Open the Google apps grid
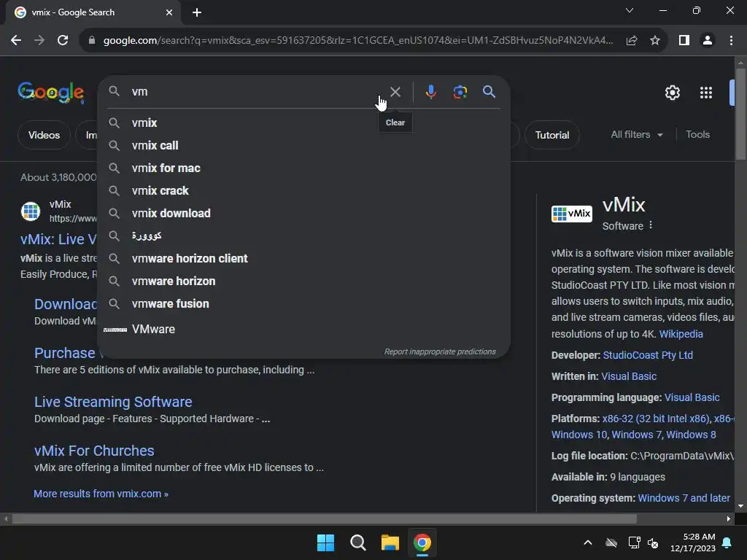The height and width of the screenshot is (560, 747). pyautogui.click(x=706, y=93)
